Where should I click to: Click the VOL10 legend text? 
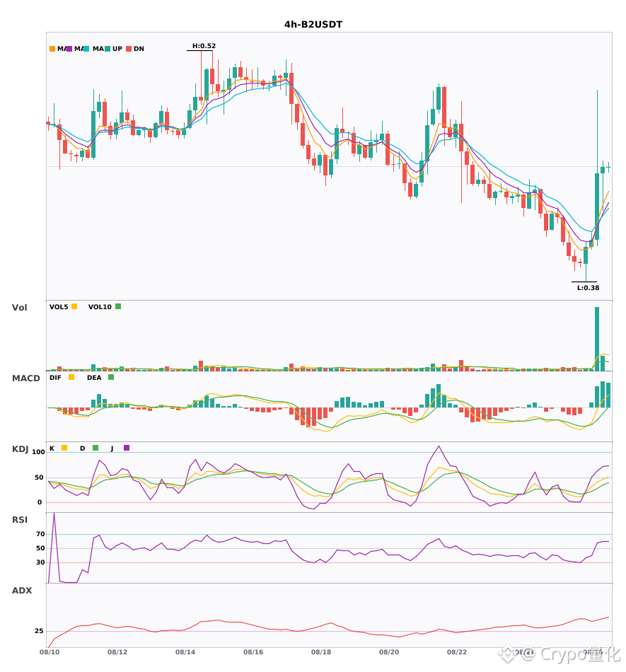(100, 307)
